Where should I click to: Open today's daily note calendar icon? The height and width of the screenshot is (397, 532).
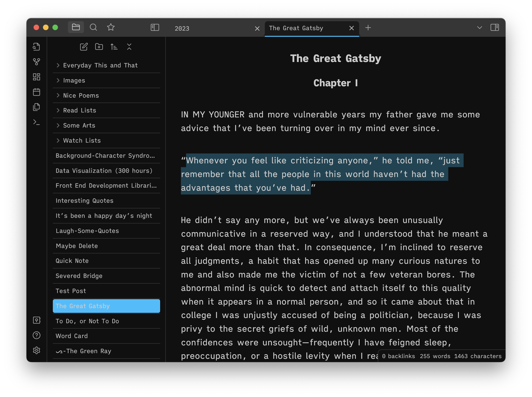36,92
